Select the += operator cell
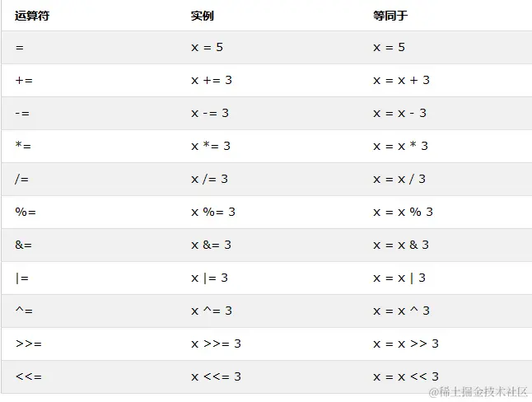 pos(24,81)
